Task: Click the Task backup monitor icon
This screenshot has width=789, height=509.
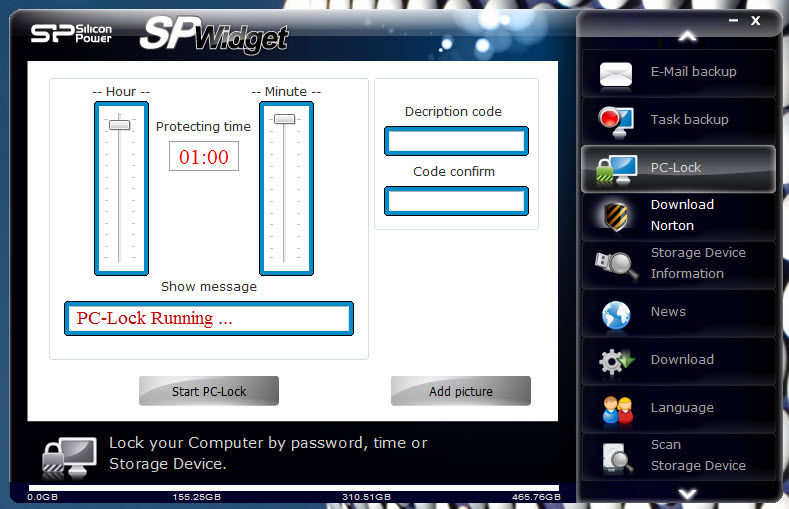Action: click(x=616, y=122)
